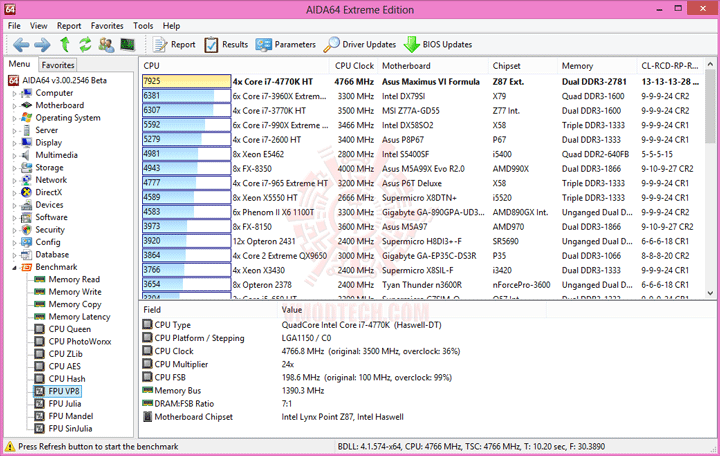
Task: Expand the Operating System node
Action: pyautogui.click(x=14, y=118)
